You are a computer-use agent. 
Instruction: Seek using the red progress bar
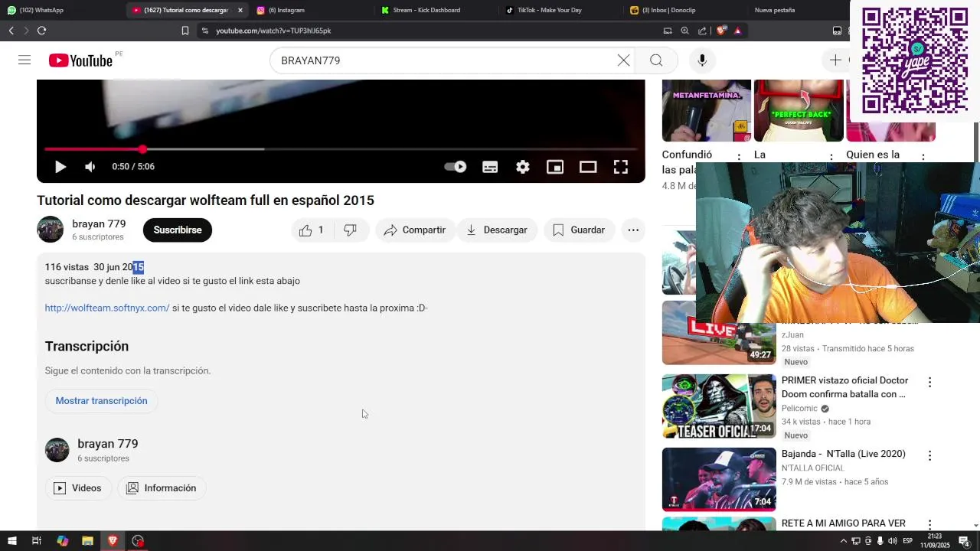tap(341, 149)
